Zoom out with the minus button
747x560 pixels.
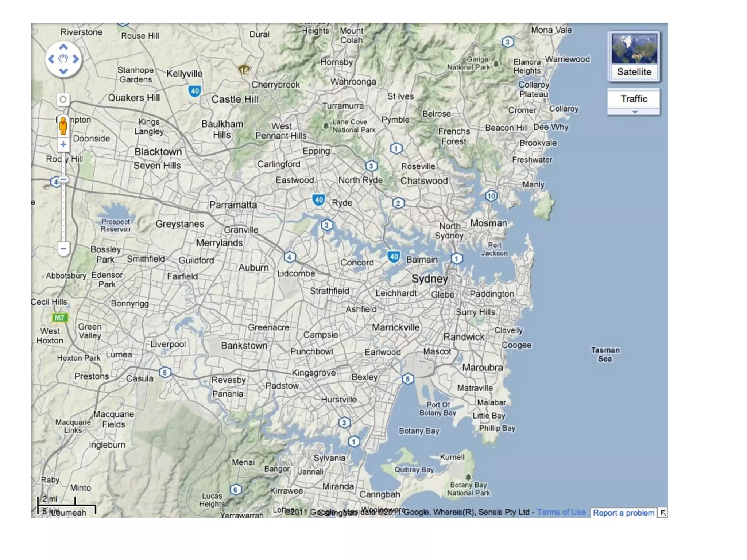(63, 249)
